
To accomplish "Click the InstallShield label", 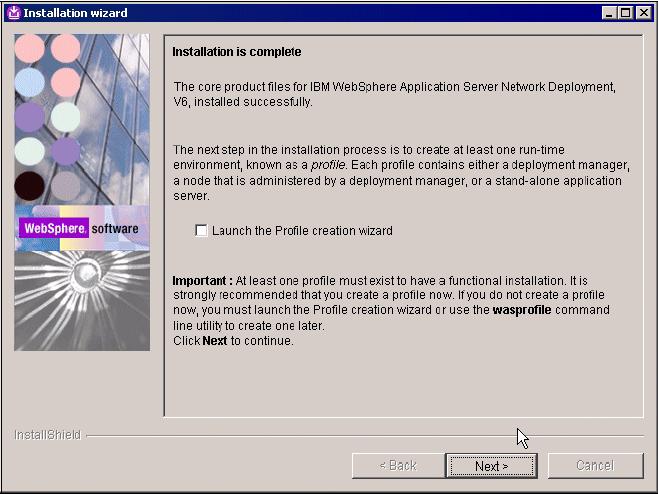I will (x=47, y=435).
